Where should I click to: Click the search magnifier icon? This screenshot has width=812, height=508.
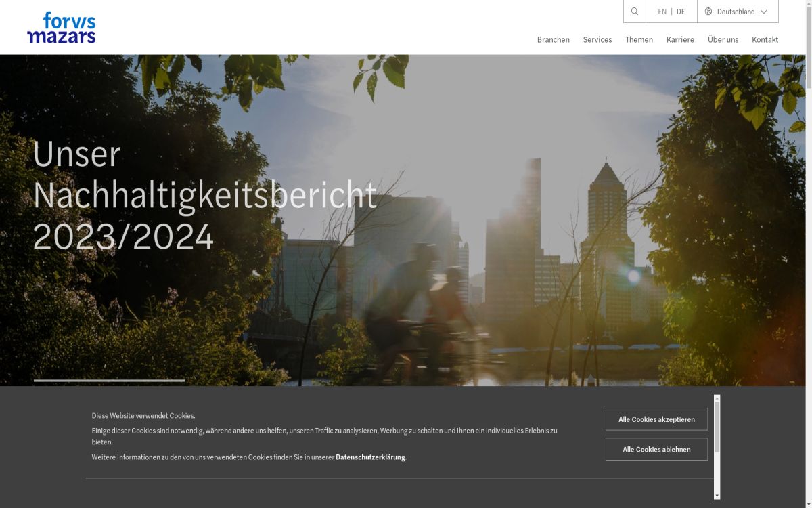coord(634,11)
